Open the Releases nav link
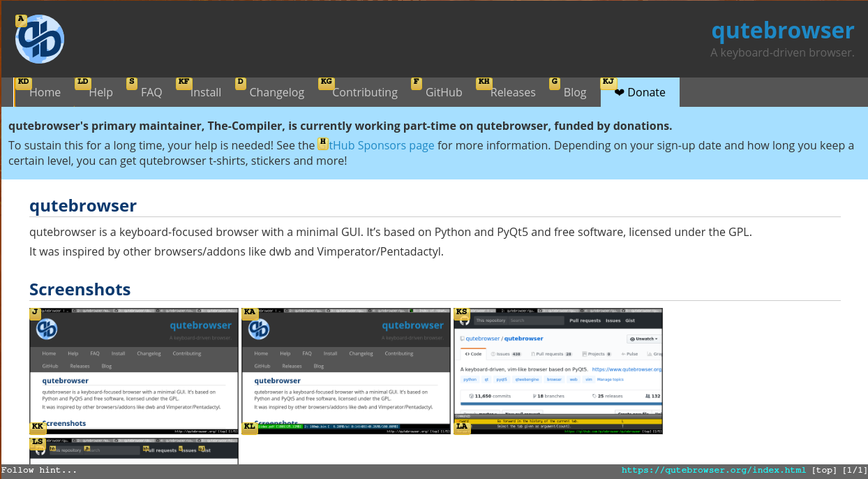868x479 pixels. 513,92
